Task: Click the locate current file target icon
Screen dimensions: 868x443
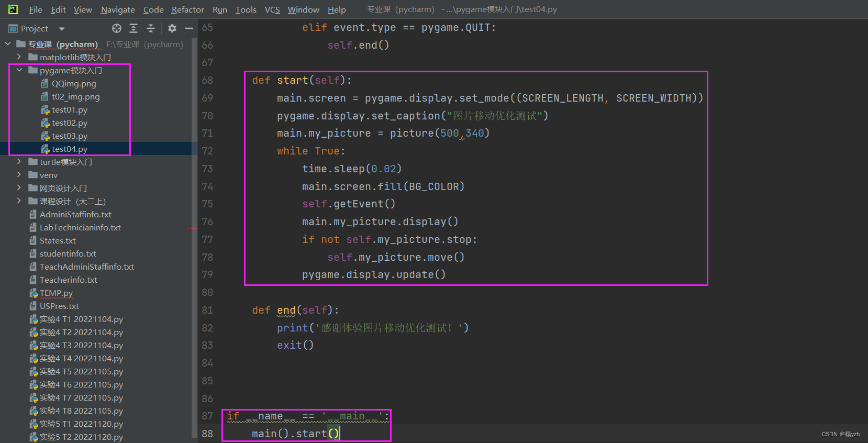Action: coord(117,28)
